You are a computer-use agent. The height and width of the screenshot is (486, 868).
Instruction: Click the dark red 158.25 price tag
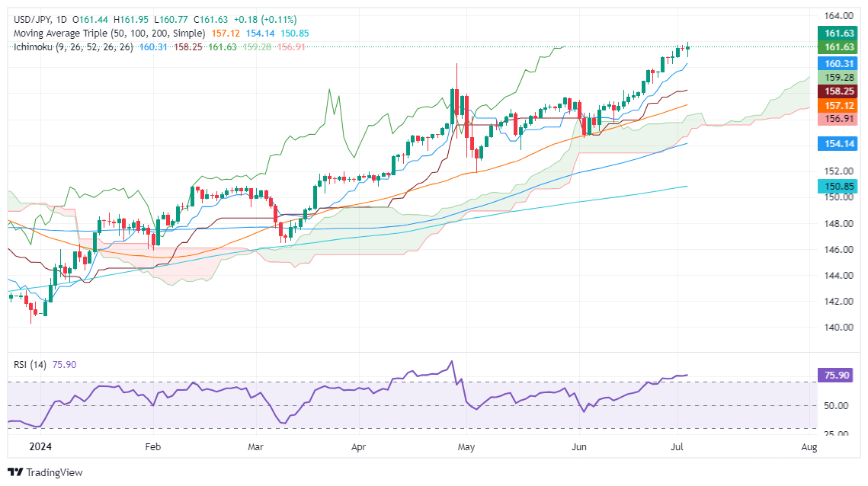tap(838, 91)
